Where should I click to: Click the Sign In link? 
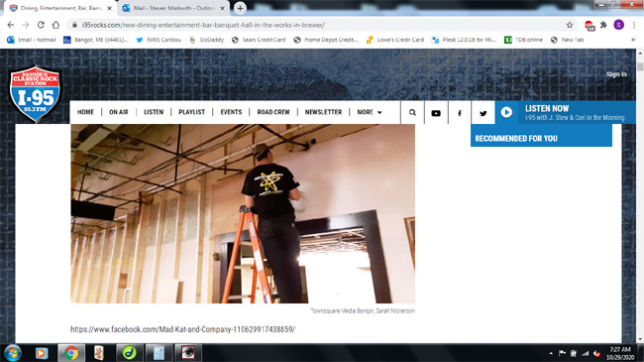[616, 74]
